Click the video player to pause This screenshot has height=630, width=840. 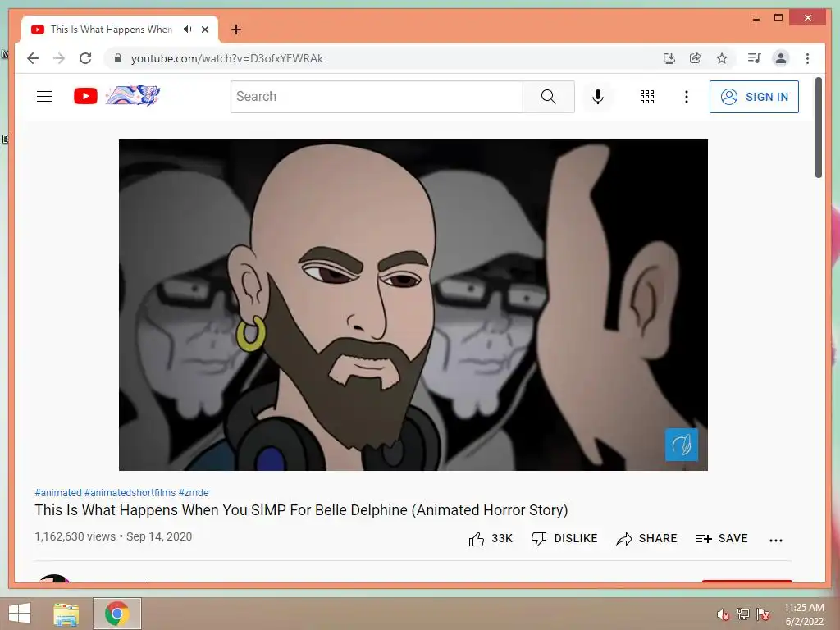click(413, 305)
